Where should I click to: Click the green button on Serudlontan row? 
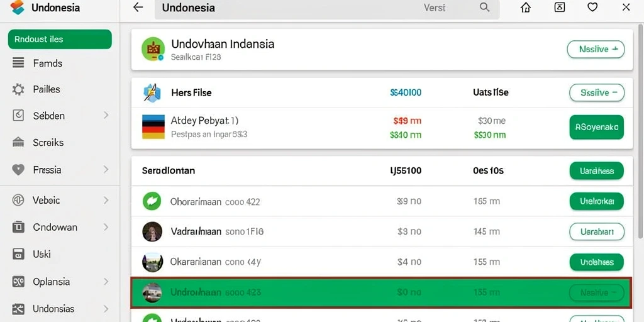click(x=597, y=171)
